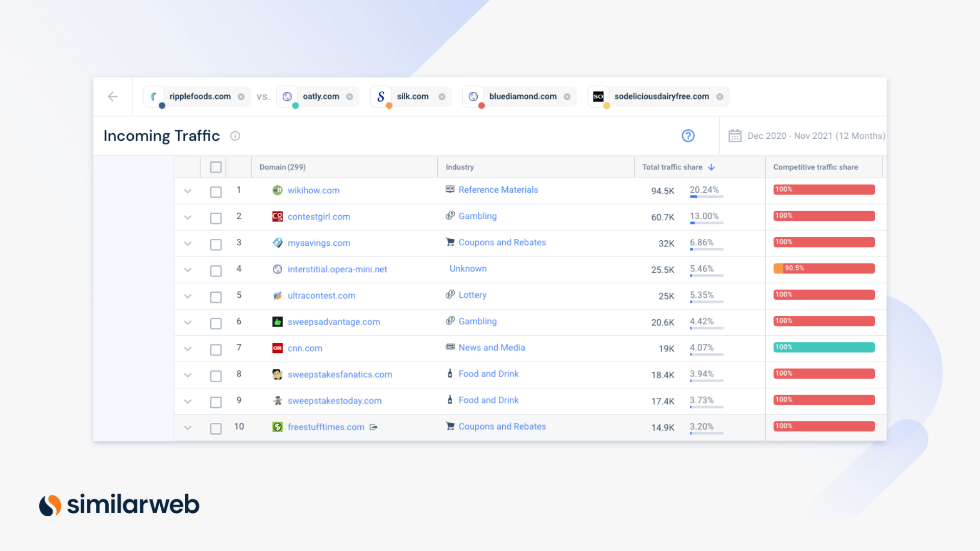Click the ripplefoods.com site favicon
The image size is (980, 551).
click(154, 96)
